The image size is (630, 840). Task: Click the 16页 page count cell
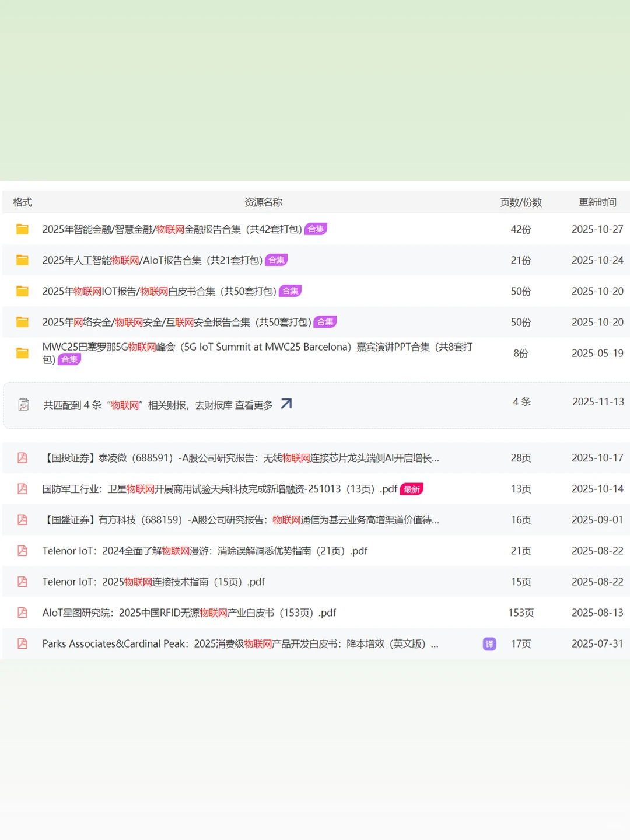521,520
